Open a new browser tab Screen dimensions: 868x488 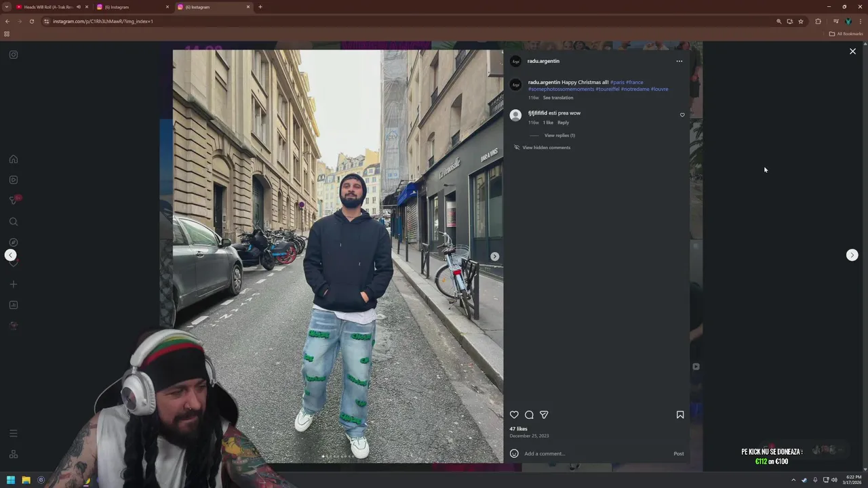tap(260, 7)
